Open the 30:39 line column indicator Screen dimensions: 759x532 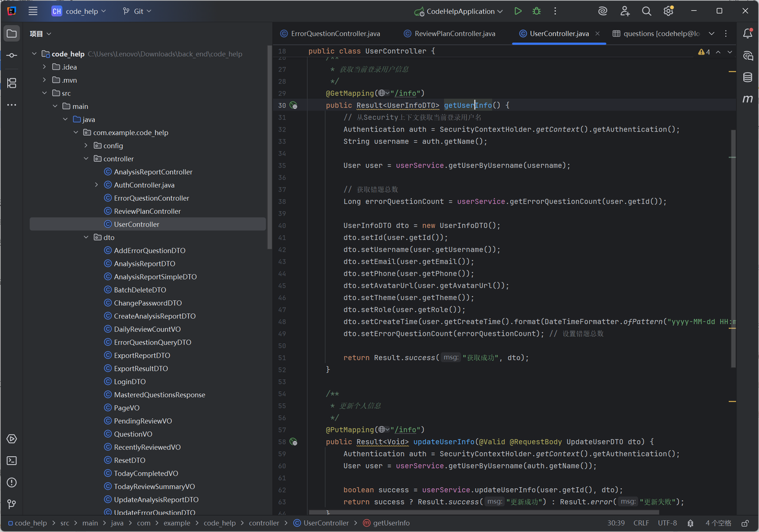[x=616, y=523]
